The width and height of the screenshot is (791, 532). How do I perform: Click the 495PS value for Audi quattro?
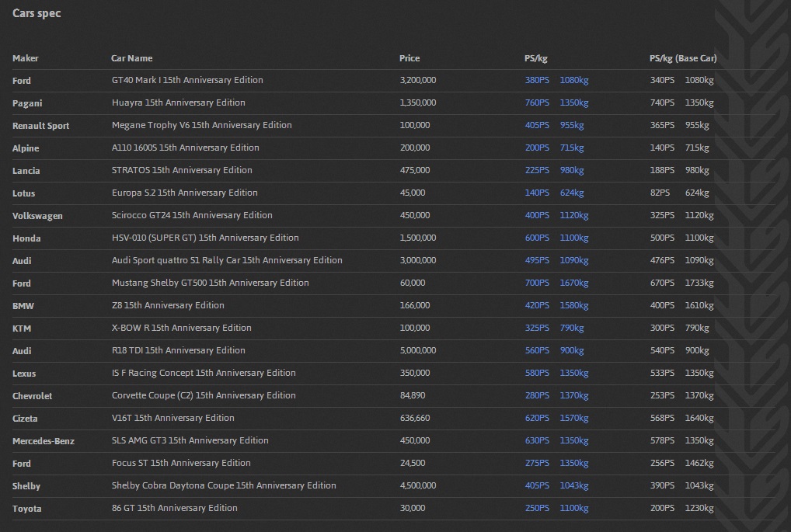[537, 260]
